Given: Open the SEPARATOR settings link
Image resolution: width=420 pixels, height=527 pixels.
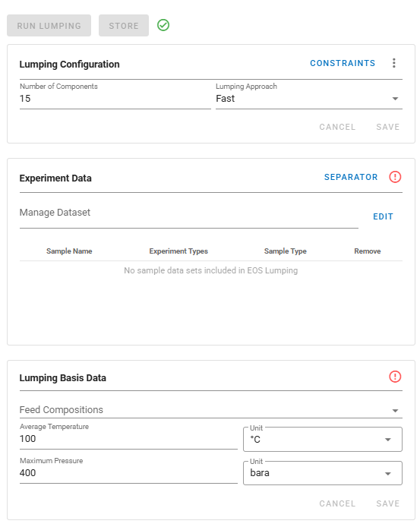Looking at the screenshot, I should pyautogui.click(x=351, y=177).
